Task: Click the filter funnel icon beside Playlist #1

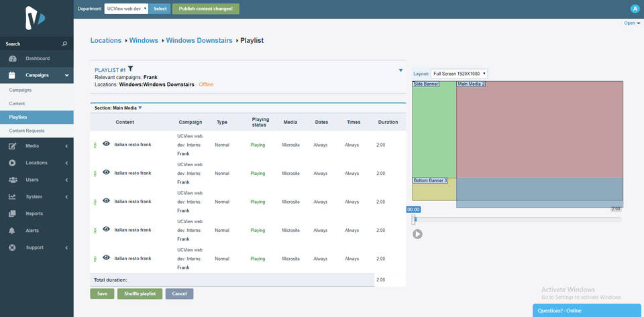Action: pos(131,68)
